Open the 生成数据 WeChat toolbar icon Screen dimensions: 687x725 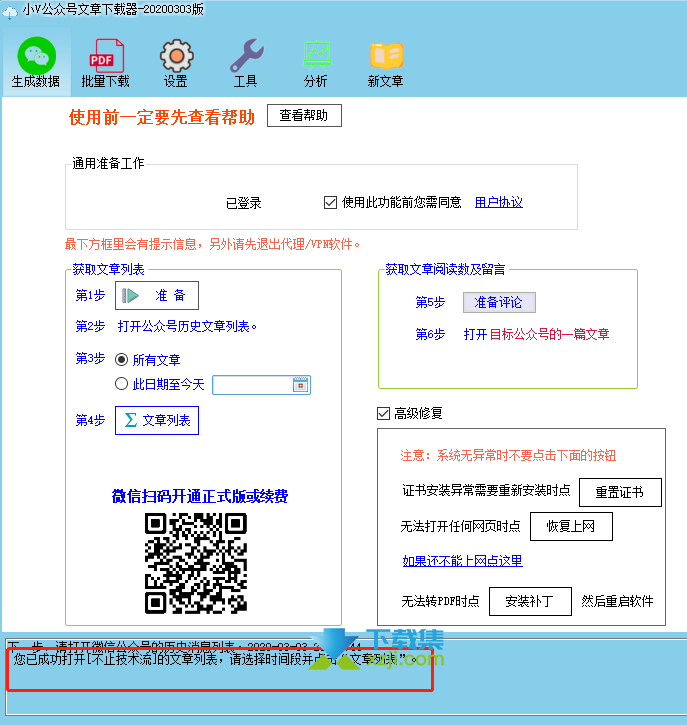tap(36, 62)
